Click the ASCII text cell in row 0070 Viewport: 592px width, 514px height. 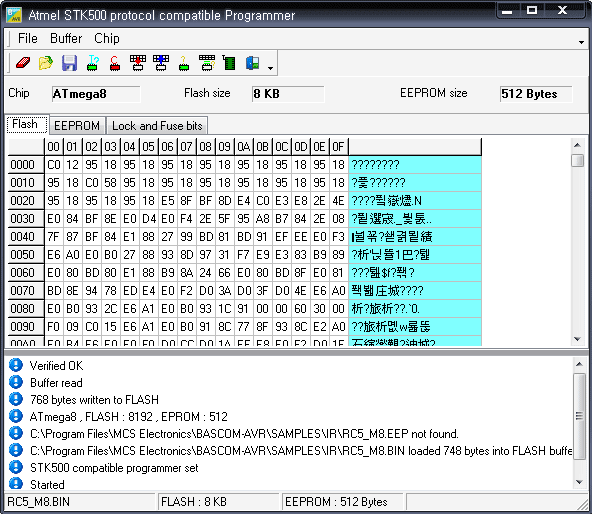415,291
